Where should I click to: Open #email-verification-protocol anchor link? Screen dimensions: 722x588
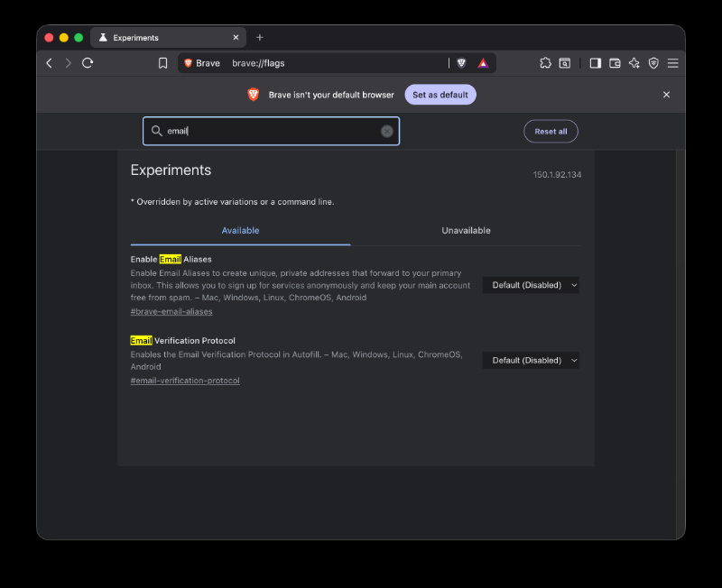[185, 381]
